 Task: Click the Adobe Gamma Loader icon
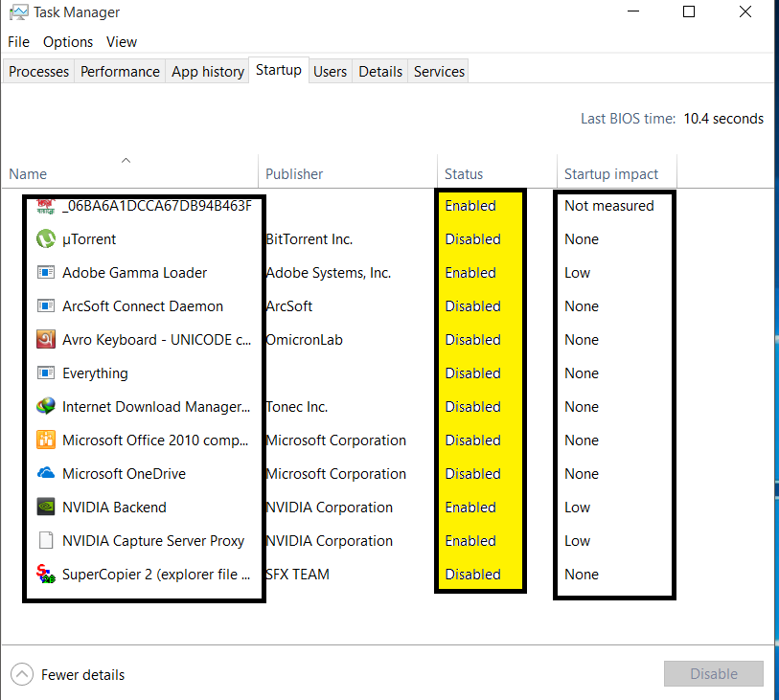(x=46, y=273)
